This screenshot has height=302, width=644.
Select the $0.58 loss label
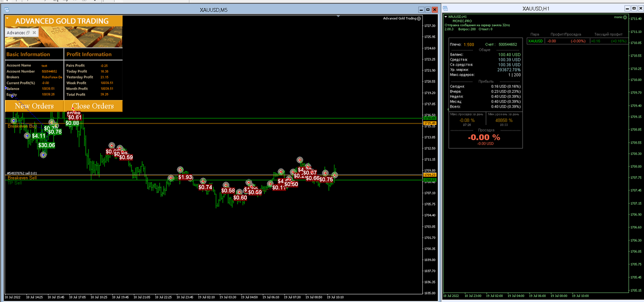click(x=228, y=190)
